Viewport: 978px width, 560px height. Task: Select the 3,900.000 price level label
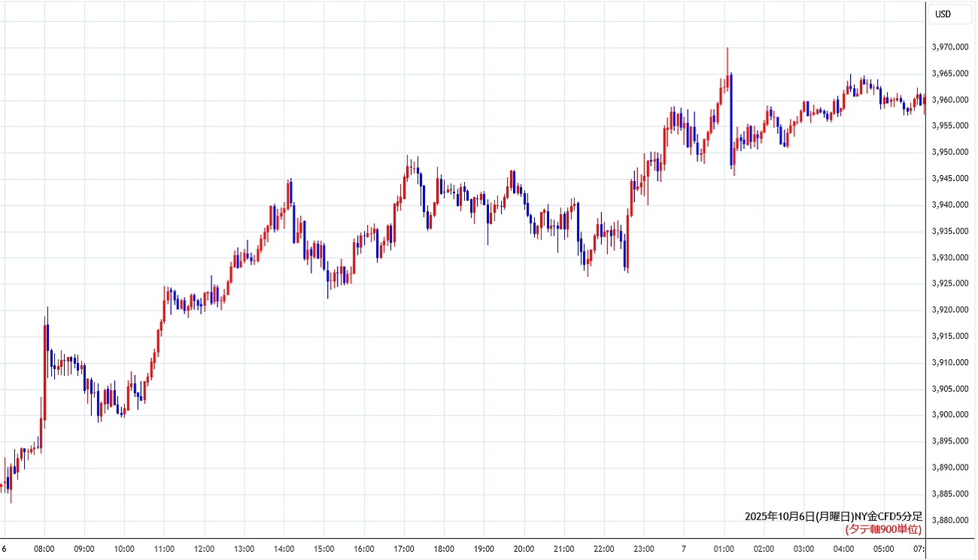click(948, 415)
